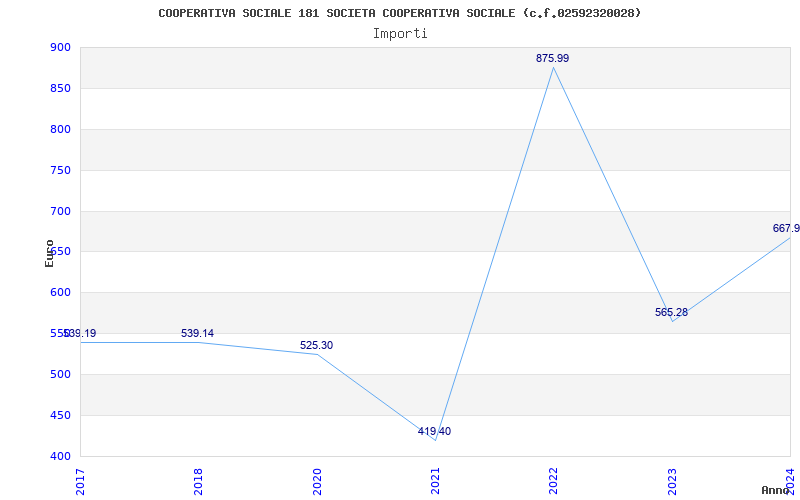Click the 2020 x-axis year label
800x500 pixels.
click(x=317, y=482)
